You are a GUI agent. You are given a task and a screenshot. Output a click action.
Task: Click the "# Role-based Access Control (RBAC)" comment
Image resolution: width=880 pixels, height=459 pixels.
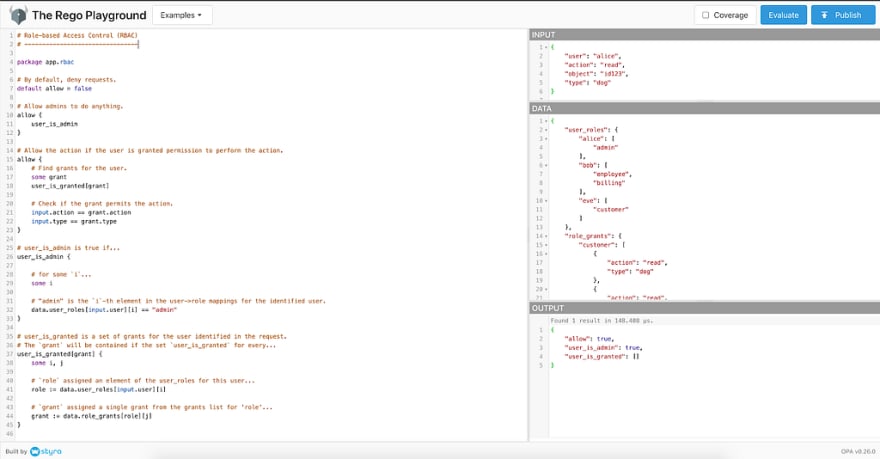click(77, 35)
